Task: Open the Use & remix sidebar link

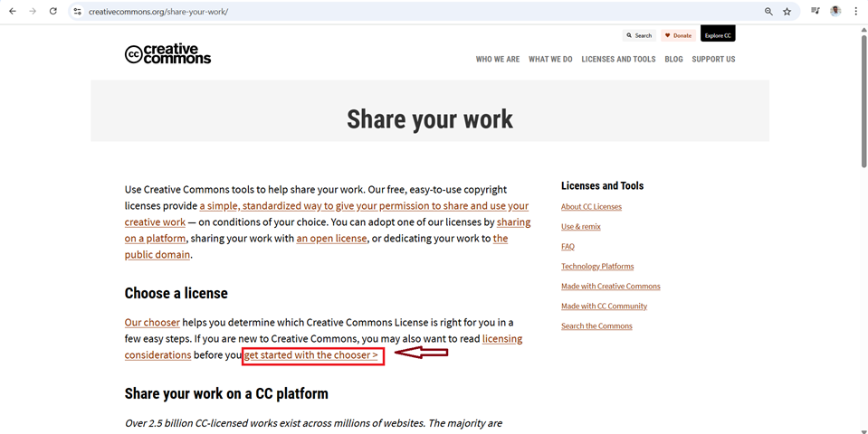Action: (x=581, y=227)
